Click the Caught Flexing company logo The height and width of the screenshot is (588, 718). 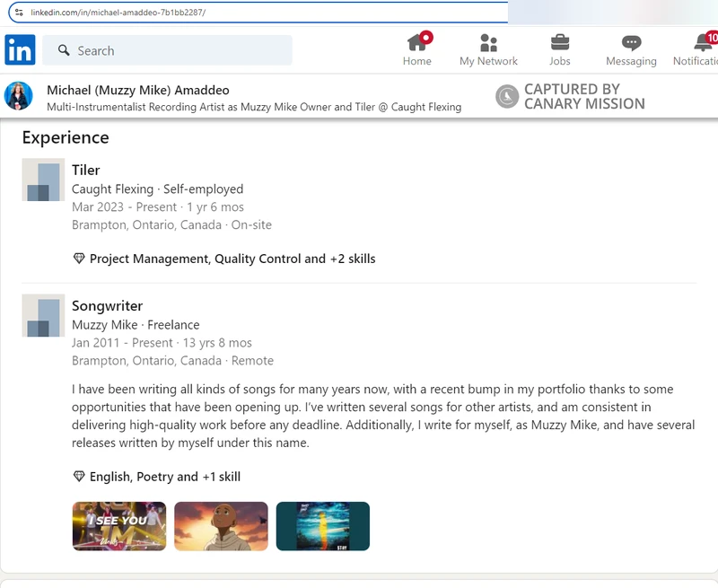click(43, 180)
